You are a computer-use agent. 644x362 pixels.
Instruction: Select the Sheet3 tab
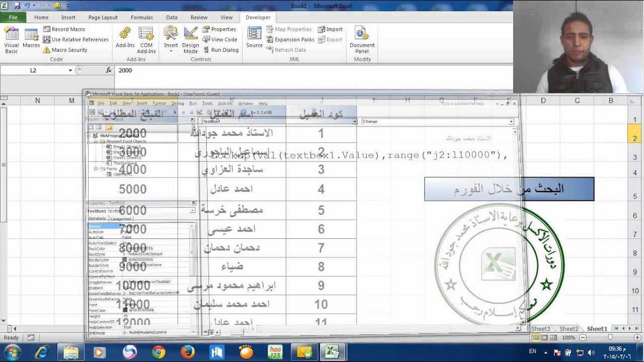[x=541, y=329]
